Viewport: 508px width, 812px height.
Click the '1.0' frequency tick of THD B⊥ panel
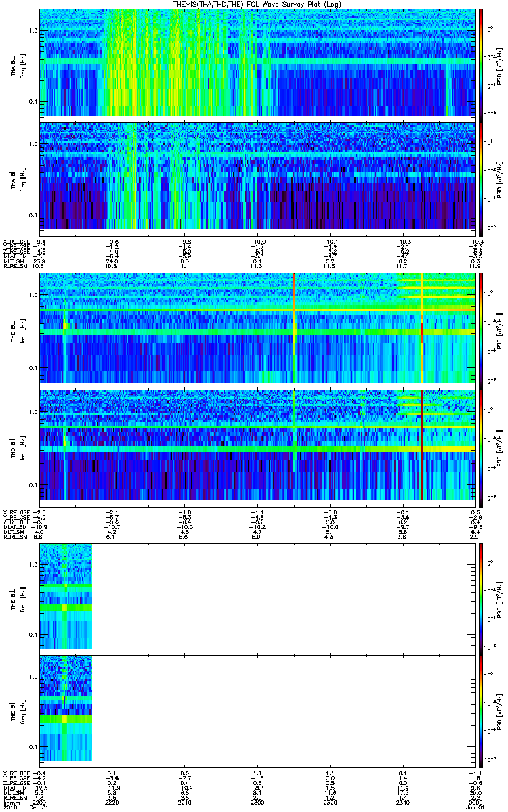tap(33, 296)
